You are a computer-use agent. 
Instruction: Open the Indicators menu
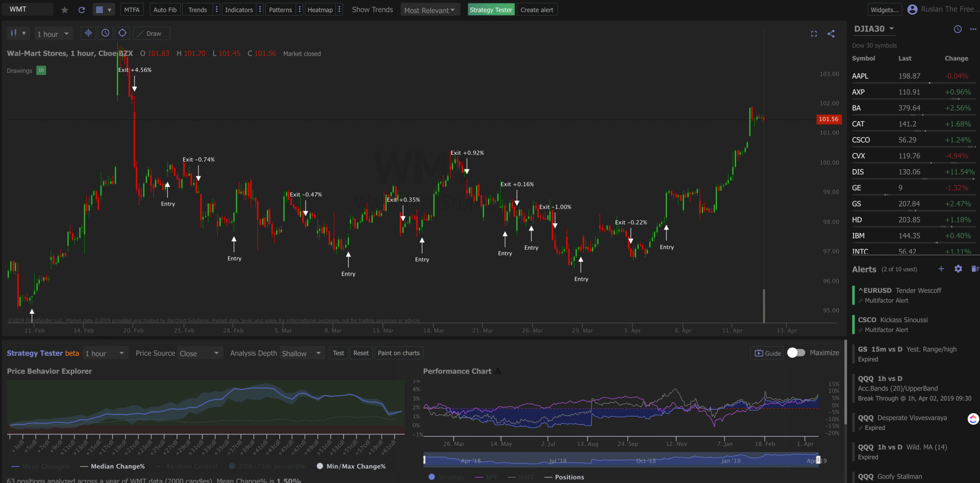coord(238,10)
